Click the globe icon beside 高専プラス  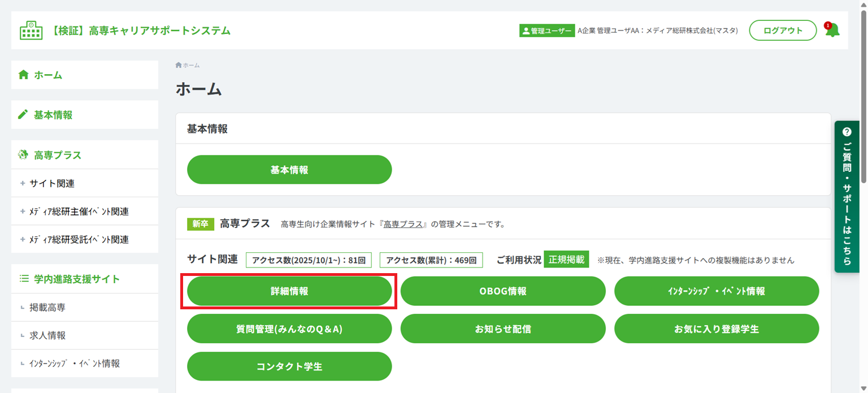click(x=23, y=154)
